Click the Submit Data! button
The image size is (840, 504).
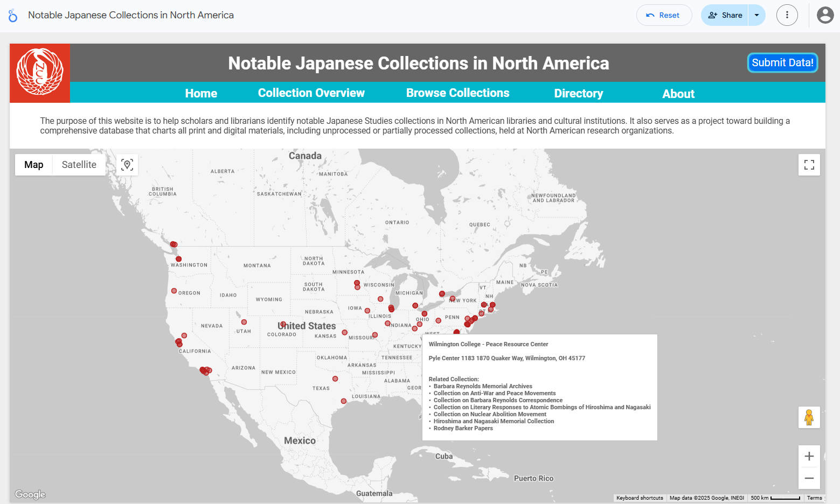[782, 62]
